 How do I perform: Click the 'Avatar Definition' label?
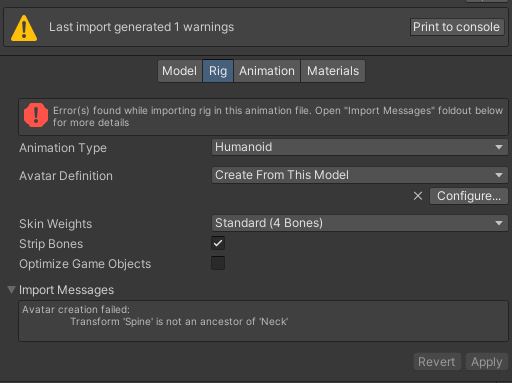click(x=66, y=176)
